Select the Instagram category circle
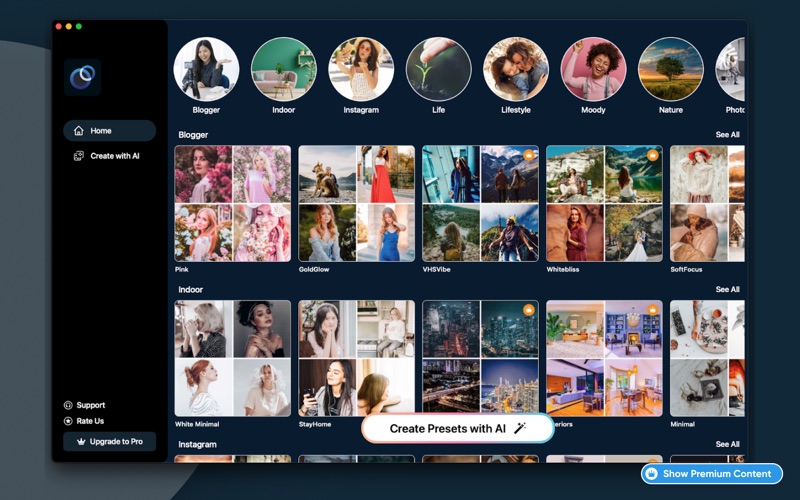 [x=361, y=69]
